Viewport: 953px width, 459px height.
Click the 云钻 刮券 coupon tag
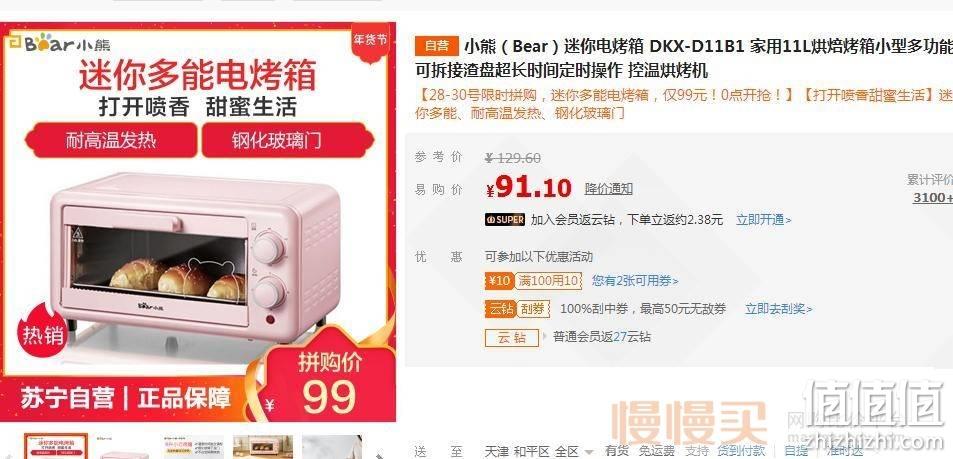[x=517, y=309]
